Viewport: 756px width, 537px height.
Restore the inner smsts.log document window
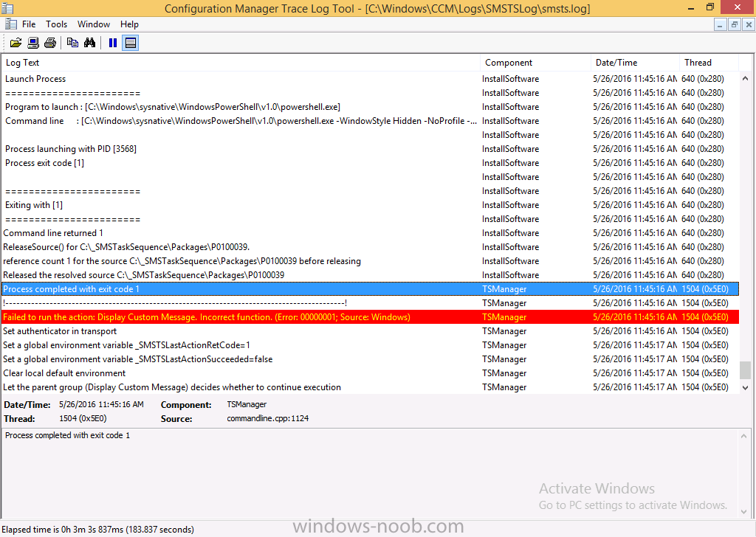(735, 24)
